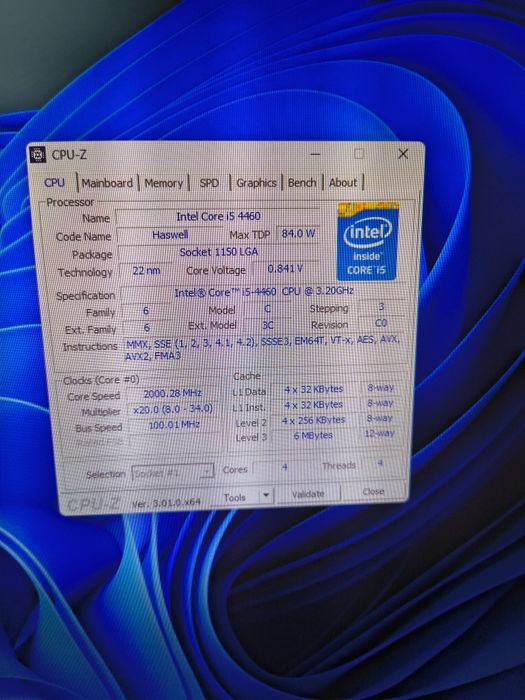
Task: Switch to the Mainboard tab
Action: [x=107, y=183]
